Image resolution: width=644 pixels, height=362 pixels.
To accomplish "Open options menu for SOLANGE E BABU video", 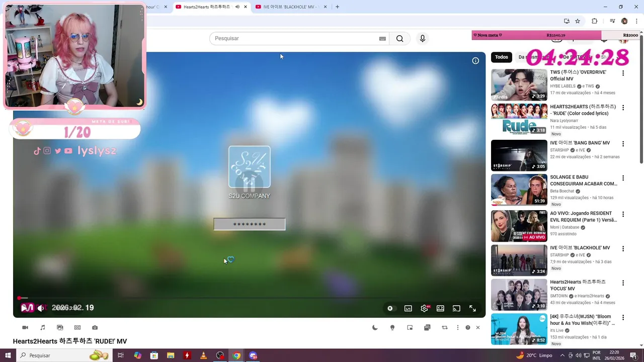I will click(623, 178).
